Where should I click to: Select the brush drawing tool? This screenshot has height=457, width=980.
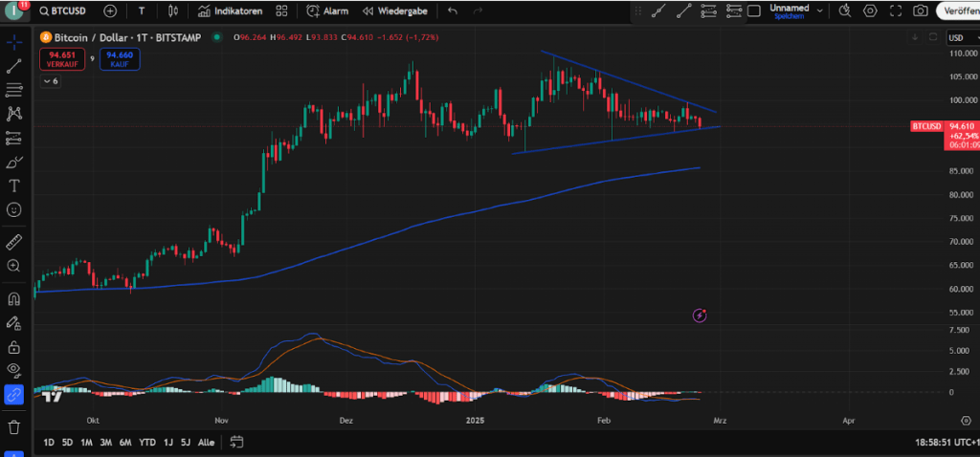point(14,162)
